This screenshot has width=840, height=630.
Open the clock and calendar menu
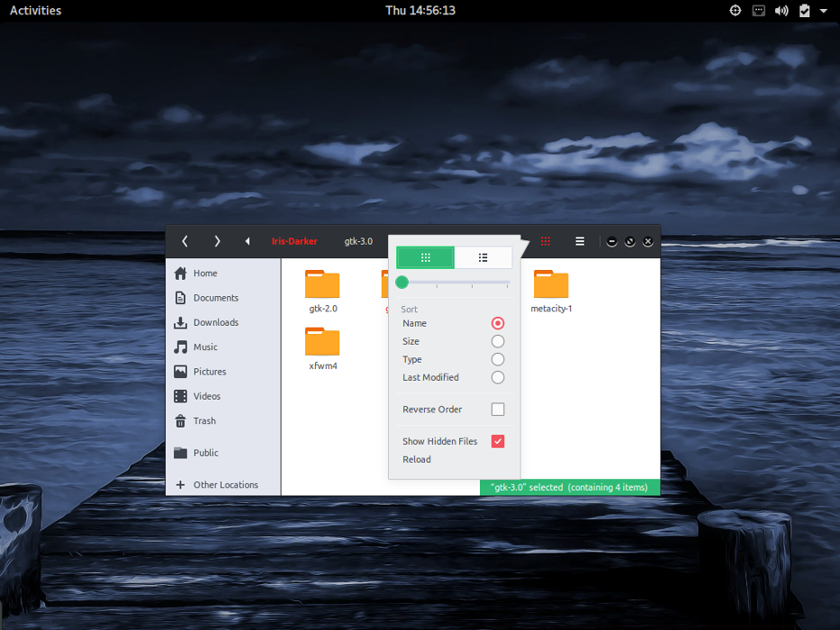pyautogui.click(x=420, y=10)
